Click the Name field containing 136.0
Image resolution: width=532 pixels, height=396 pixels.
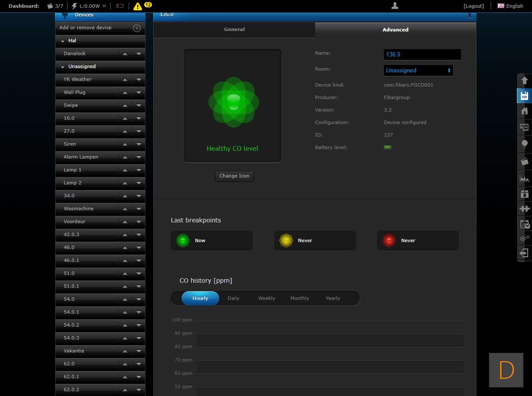422,54
